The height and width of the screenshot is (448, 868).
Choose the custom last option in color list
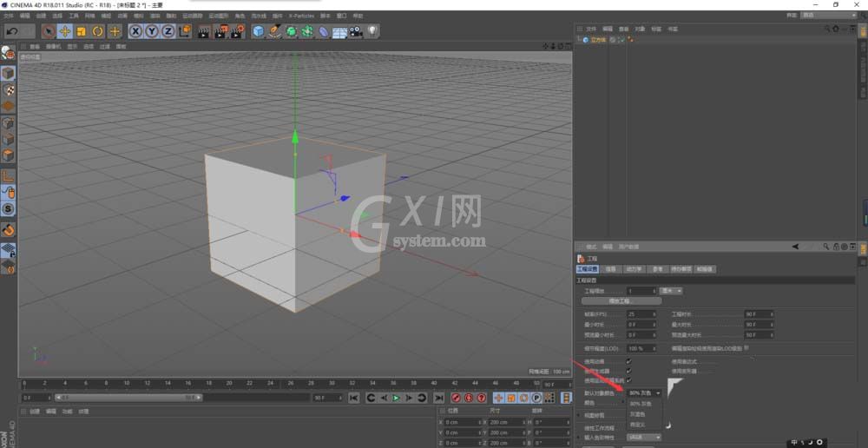point(637,425)
